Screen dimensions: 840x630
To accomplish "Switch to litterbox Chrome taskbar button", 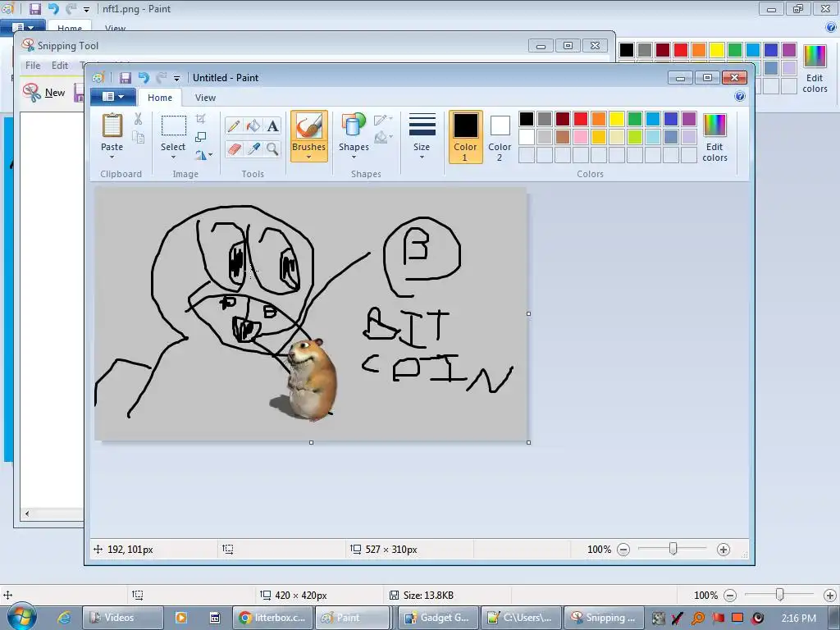I will [x=273, y=618].
